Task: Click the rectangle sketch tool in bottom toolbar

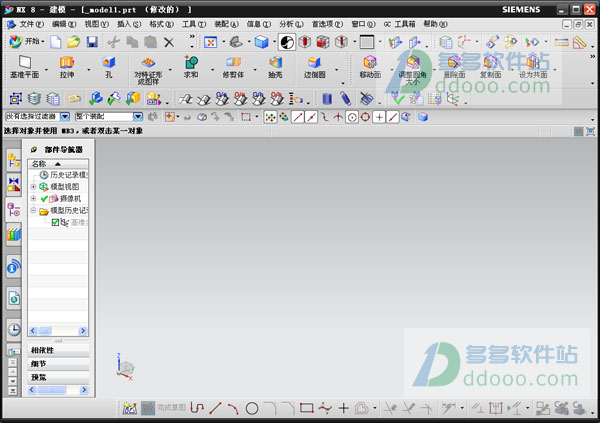Action: pyautogui.click(x=307, y=408)
